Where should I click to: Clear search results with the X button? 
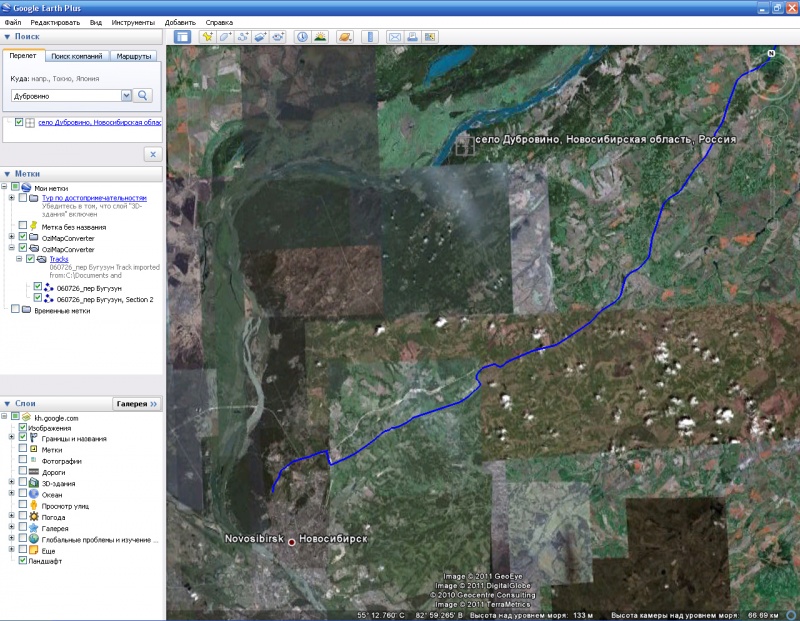tap(153, 154)
